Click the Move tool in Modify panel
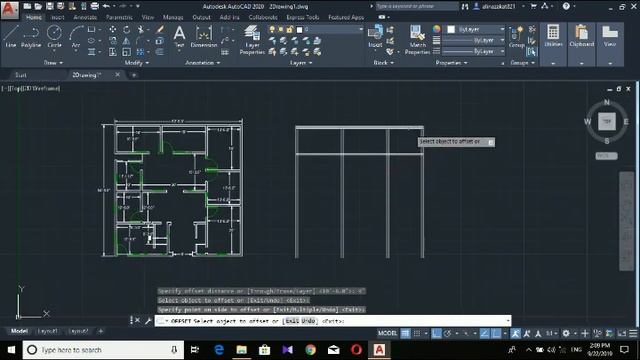 point(113,29)
